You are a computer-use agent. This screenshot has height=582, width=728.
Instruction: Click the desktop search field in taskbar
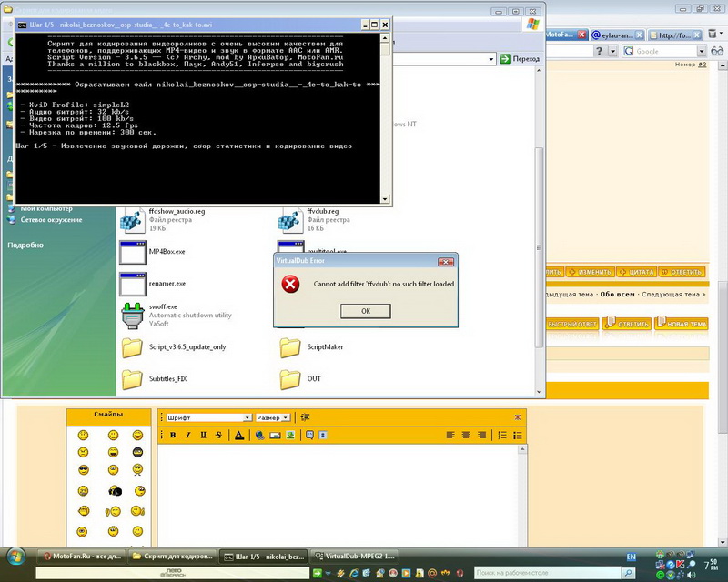547,573
